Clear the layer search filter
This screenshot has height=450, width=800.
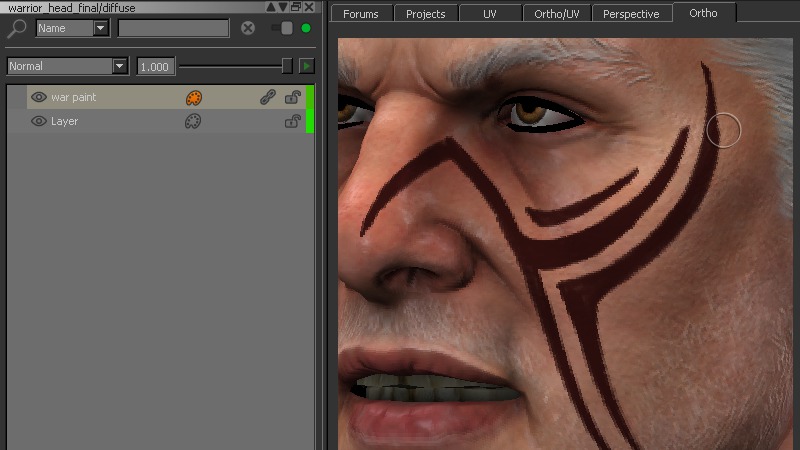pos(248,28)
